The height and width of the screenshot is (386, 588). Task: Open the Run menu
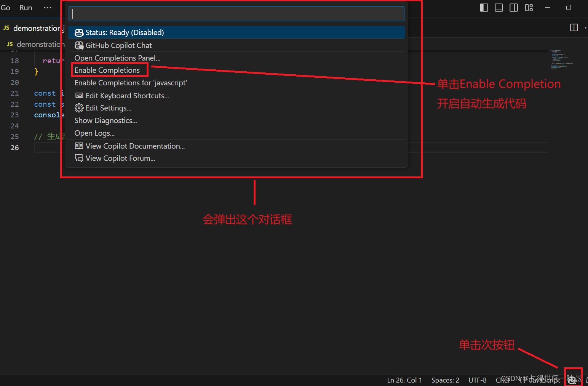26,8
